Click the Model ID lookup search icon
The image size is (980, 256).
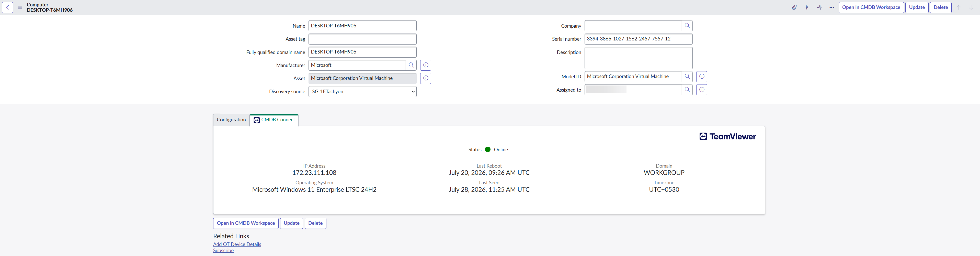tap(687, 77)
